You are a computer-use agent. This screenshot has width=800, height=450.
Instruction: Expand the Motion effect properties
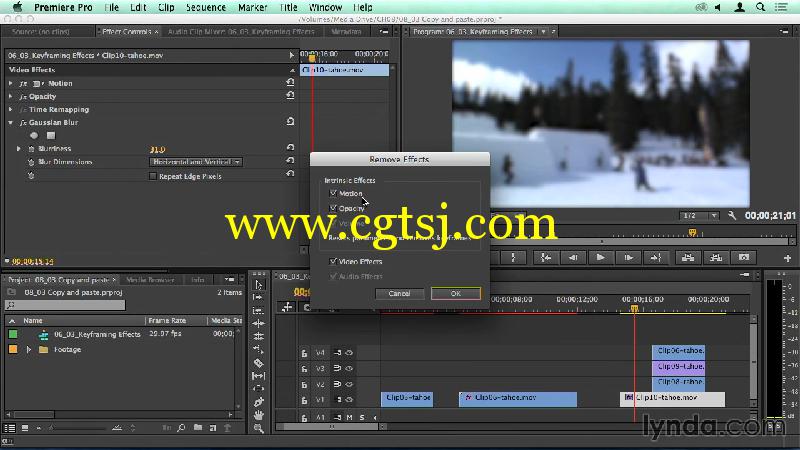[11, 83]
